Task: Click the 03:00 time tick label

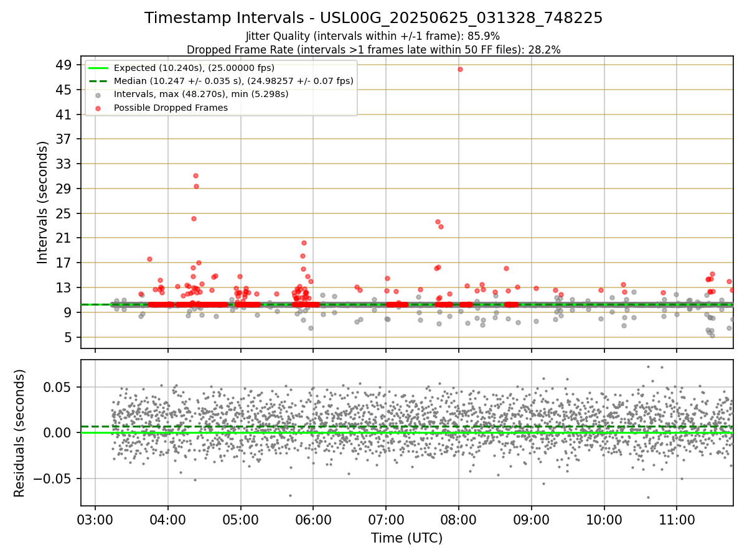Action: click(95, 520)
